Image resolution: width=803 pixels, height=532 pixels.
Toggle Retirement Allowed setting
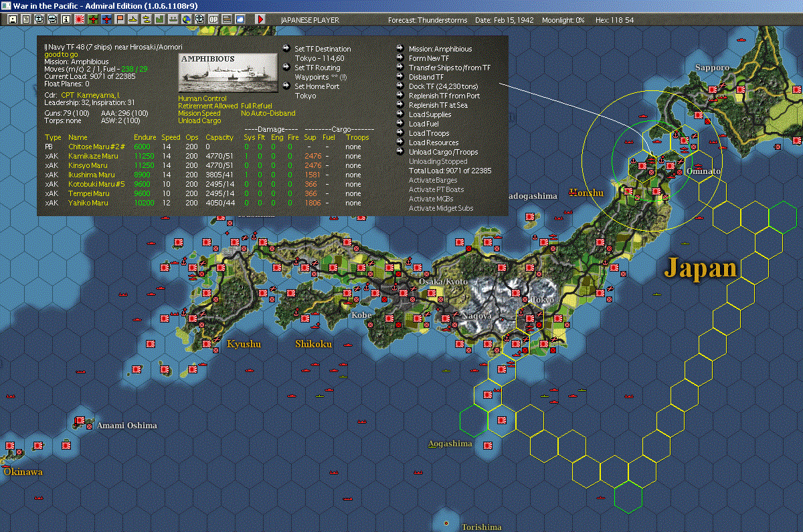coord(207,106)
